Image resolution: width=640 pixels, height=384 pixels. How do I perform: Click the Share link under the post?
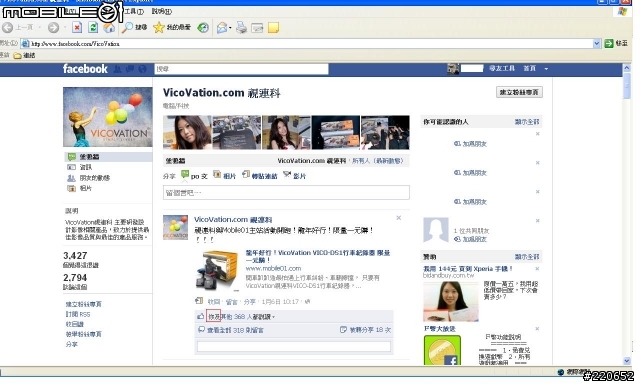click(x=249, y=302)
